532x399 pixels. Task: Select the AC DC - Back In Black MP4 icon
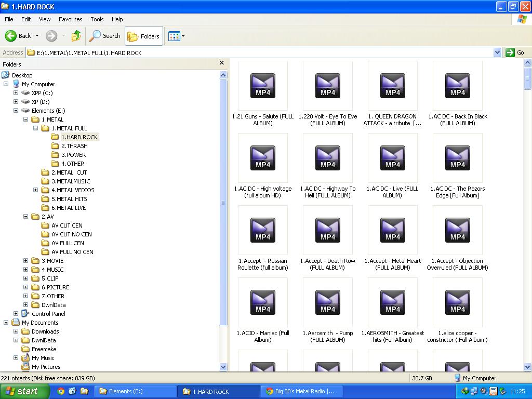tap(458, 86)
